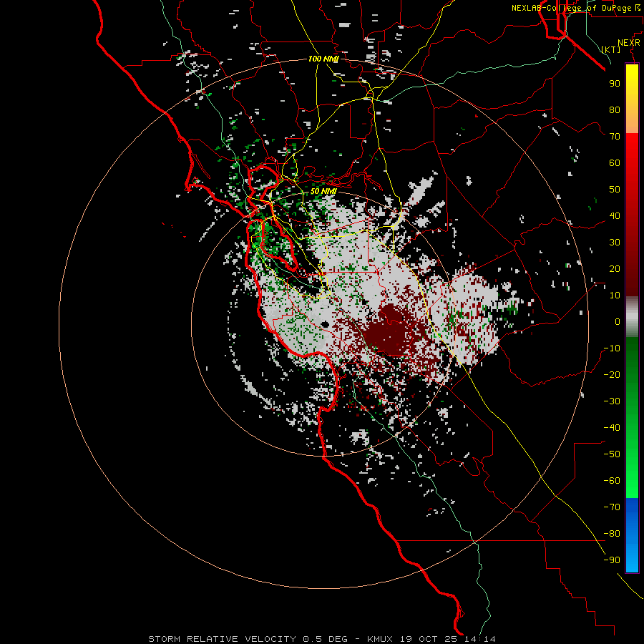
Task: Click the STORM RELATIVE VELOCITY footer title
Action: [x=222, y=639]
